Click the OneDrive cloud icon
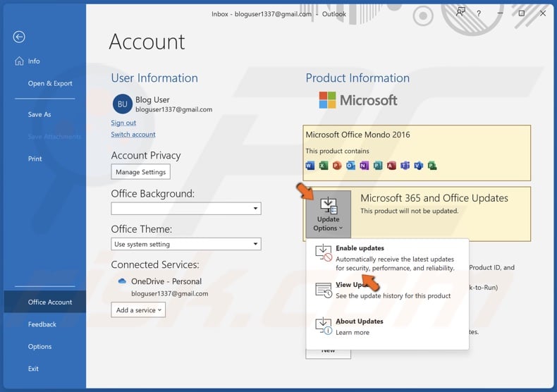 point(122,281)
